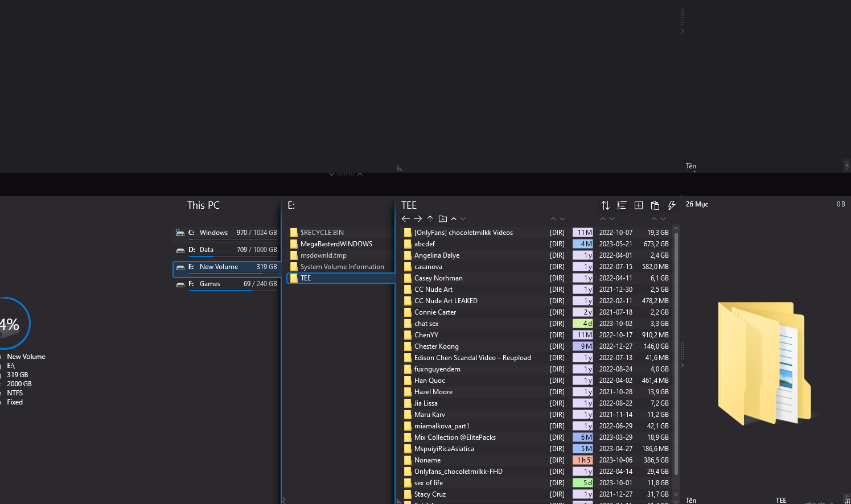Select the Connie Carter folder row
Screen dimensions: 851x504
point(537,312)
